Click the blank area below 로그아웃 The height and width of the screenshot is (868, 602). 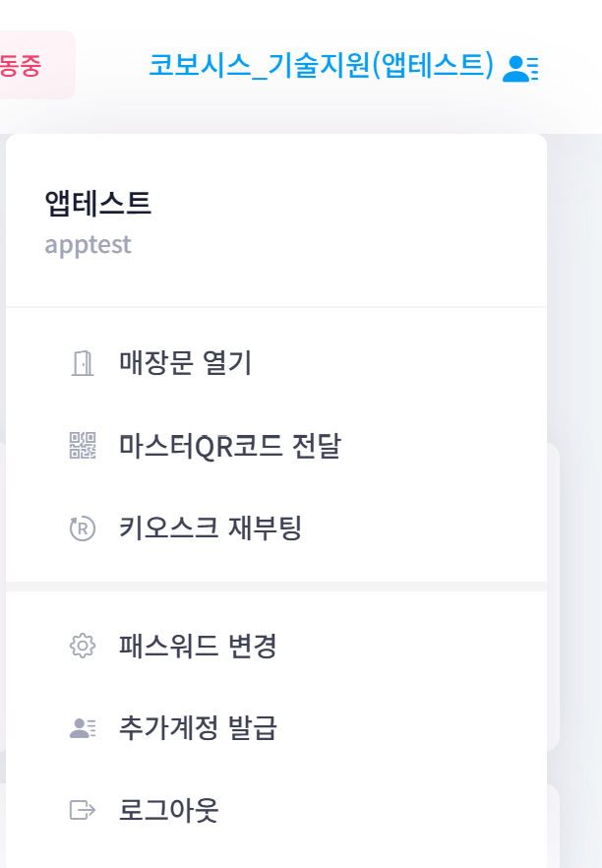pos(275,853)
